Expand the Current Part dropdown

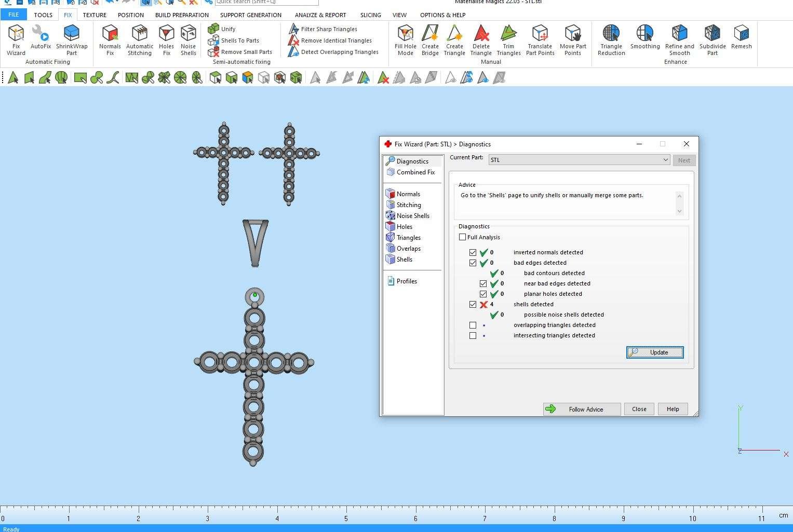click(x=665, y=160)
